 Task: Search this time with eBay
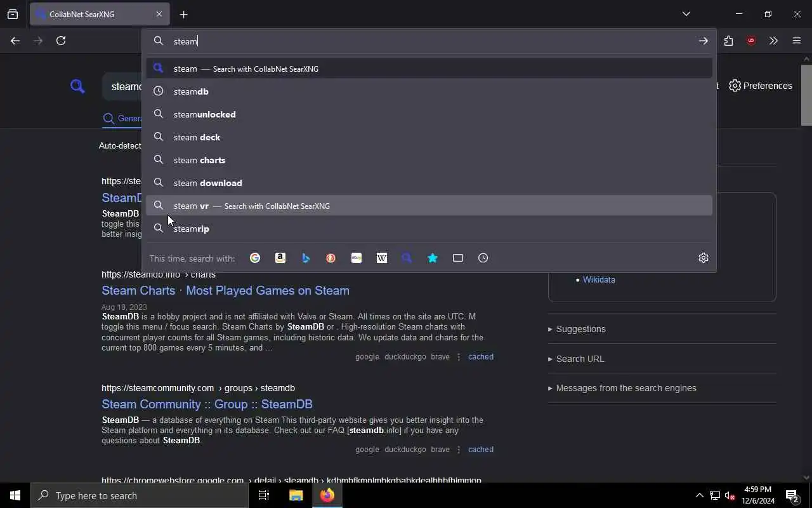point(357,258)
